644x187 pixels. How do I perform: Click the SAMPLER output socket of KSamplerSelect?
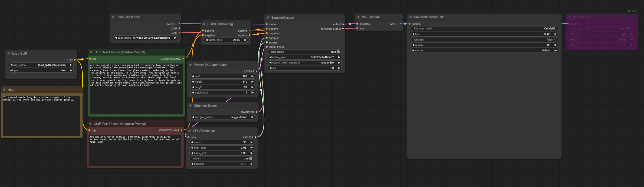click(257, 112)
